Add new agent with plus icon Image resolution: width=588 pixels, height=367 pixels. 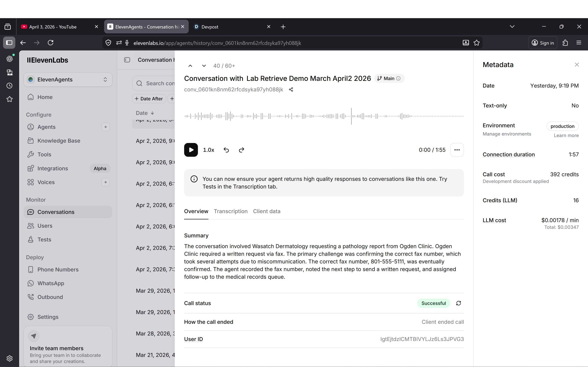[105, 127]
